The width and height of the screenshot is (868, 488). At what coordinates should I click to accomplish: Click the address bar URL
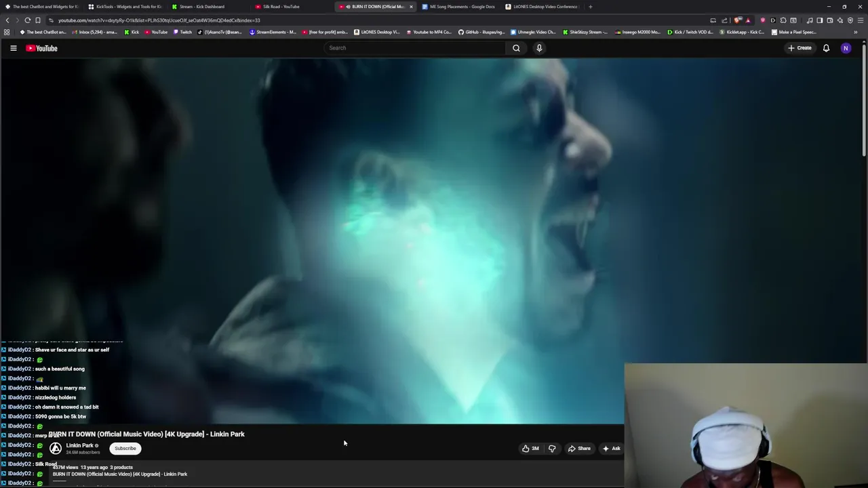159,20
